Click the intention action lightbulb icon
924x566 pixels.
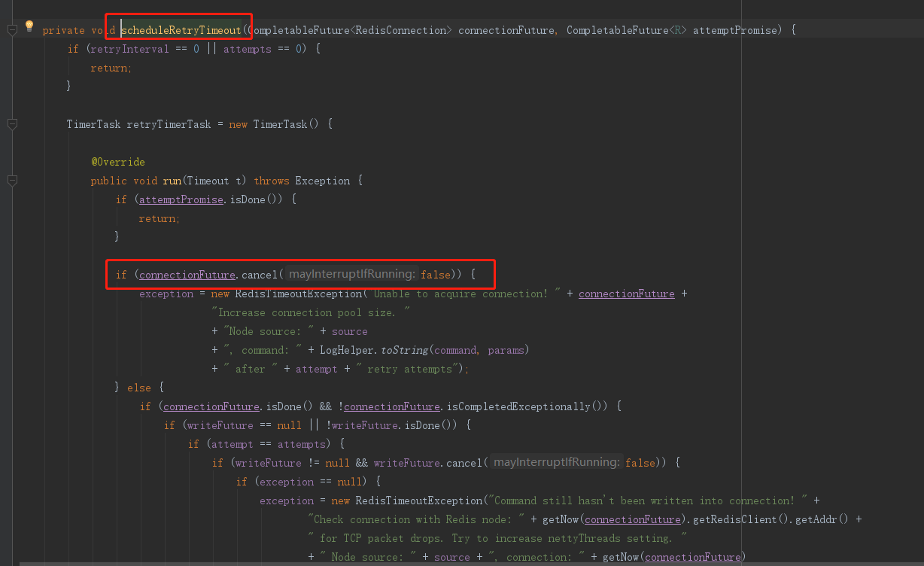(x=29, y=26)
